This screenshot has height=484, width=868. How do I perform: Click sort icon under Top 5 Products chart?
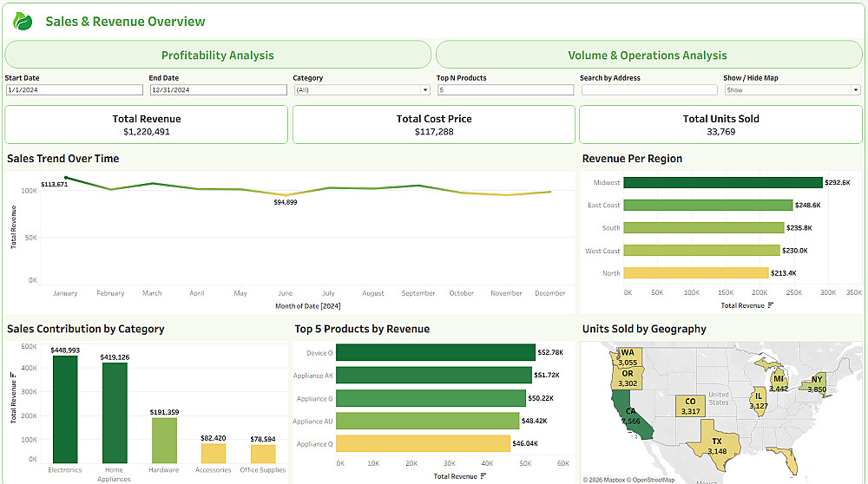pyautogui.click(x=483, y=476)
